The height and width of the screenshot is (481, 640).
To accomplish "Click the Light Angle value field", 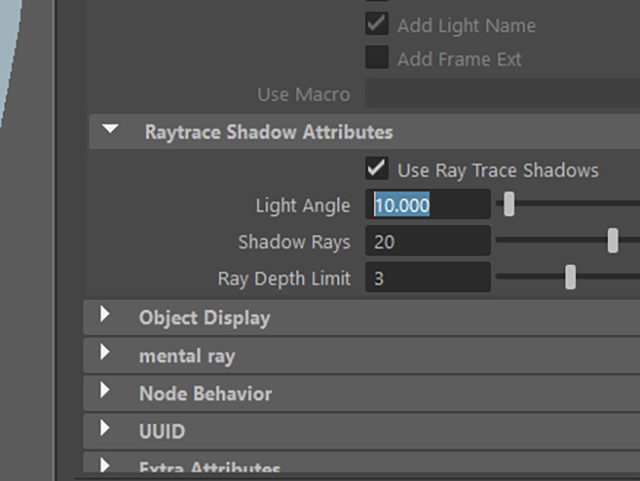I will coord(428,204).
